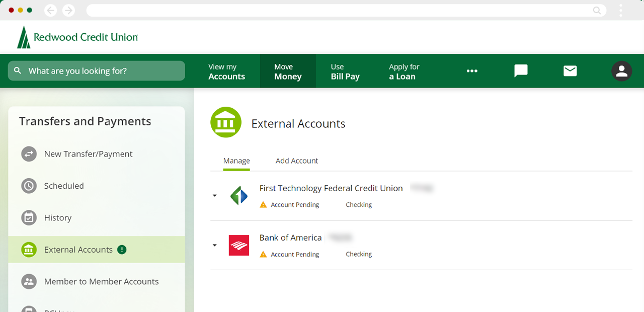Open the envelope messages icon
Screen dimensions: 644x312
(x=570, y=71)
